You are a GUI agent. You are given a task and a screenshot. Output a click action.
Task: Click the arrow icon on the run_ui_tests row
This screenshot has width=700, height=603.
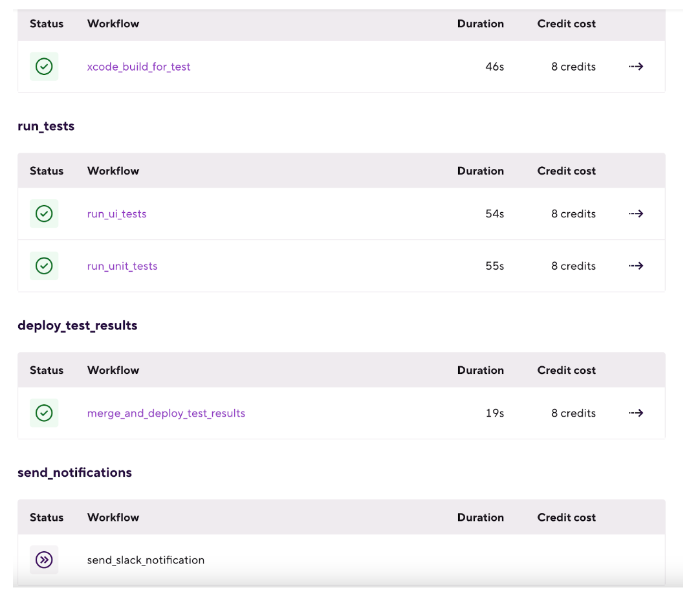[635, 214]
